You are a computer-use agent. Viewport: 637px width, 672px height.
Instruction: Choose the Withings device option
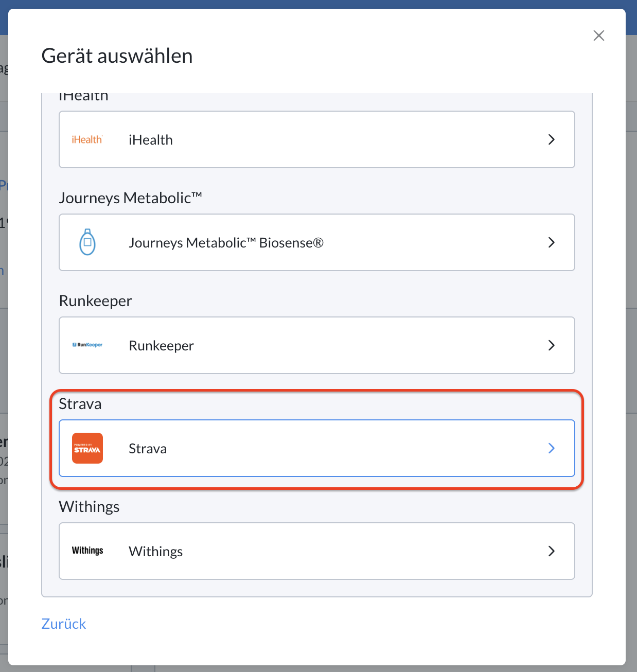coord(317,551)
